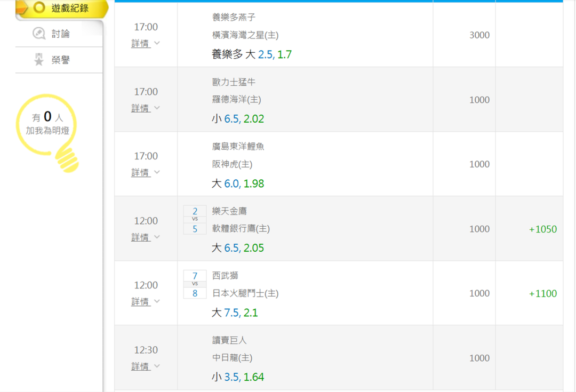576x392 pixels.
Task: Click the 3000 wager amount
Action: 479,35
